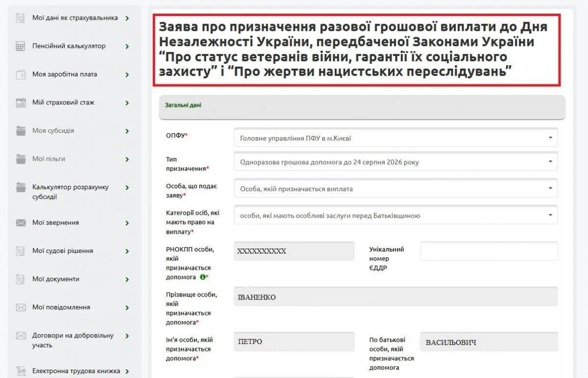Screen dimensions: 588x378
Task: Expand arrow next to Договори на добровільну участь
Action: click(x=127, y=336)
